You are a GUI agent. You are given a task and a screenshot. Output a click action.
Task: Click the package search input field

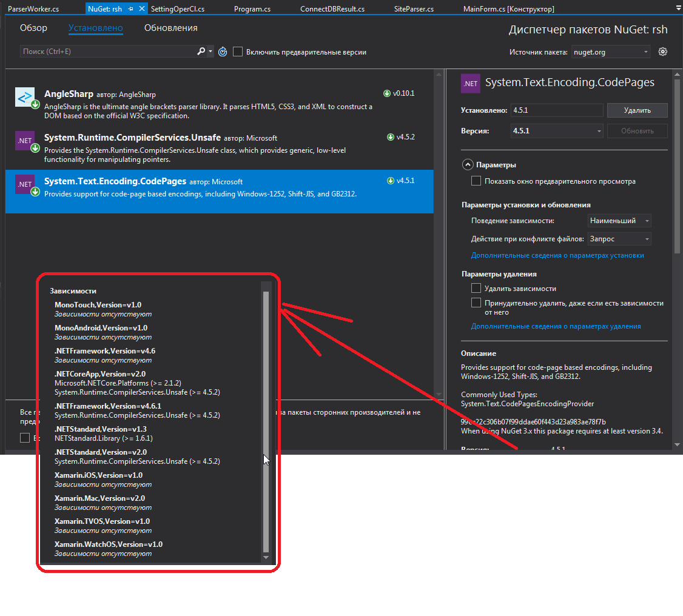(109, 52)
